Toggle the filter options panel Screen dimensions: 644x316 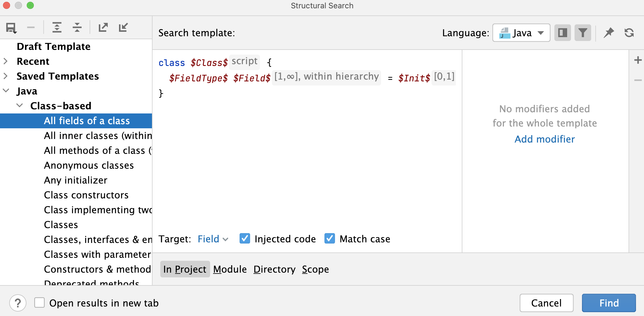(582, 33)
